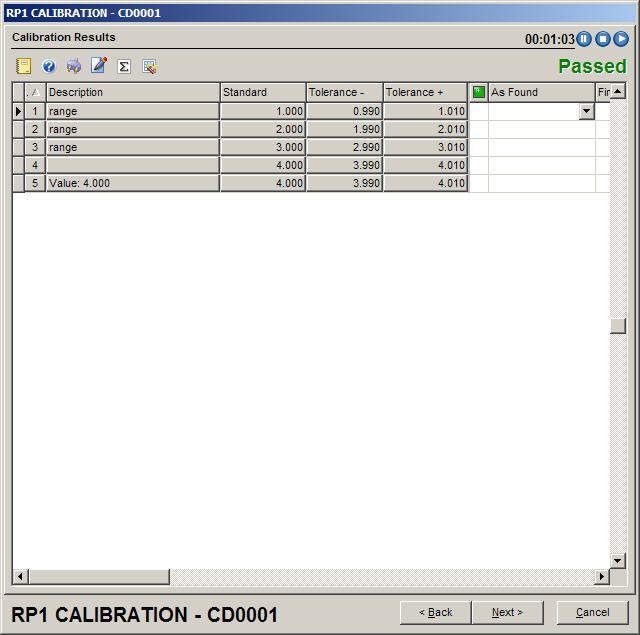The width and height of the screenshot is (640, 635).
Task: Cancel the calibration wizard
Action: point(593,613)
